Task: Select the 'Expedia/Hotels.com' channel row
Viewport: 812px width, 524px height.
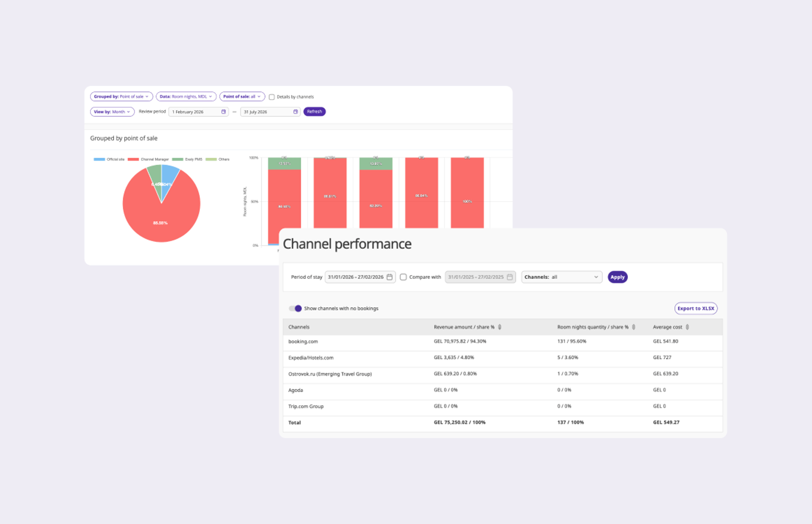Action: coord(502,358)
